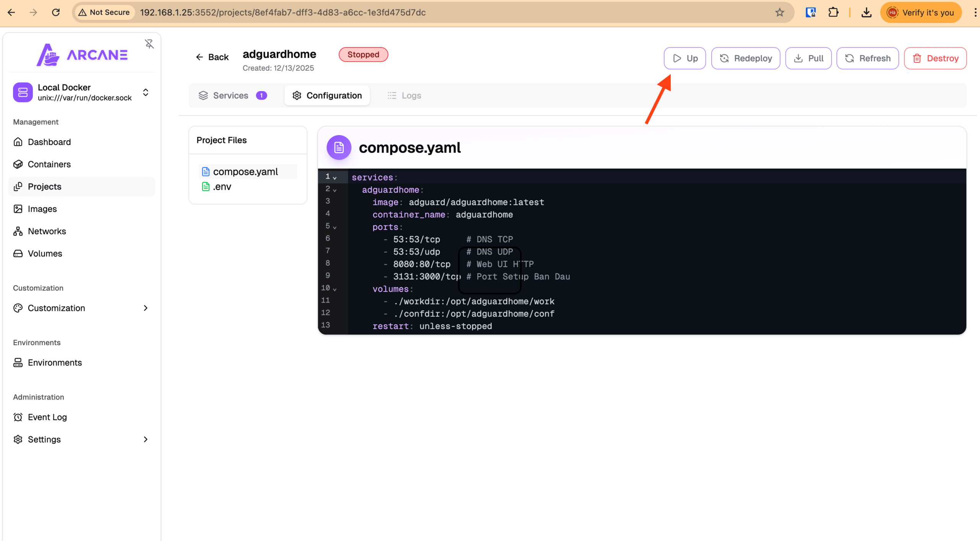This screenshot has width=980, height=541.
Task: Open browser extensions puzzle icon
Action: point(833,12)
